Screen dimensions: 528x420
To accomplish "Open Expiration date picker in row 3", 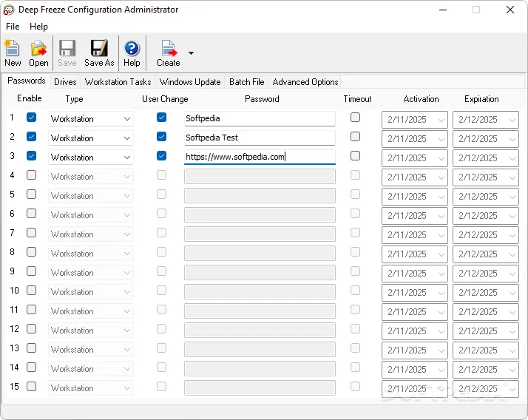I will [x=486, y=158].
